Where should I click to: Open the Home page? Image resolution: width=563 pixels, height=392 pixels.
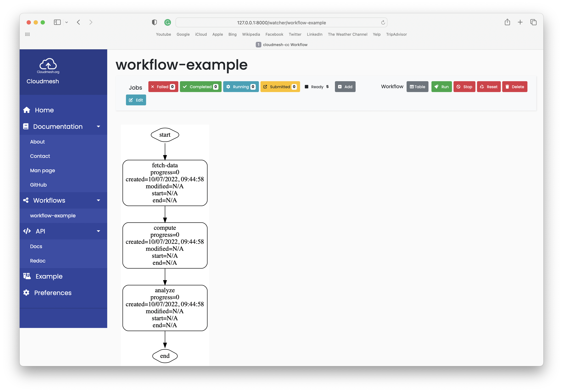coord(44,110)
